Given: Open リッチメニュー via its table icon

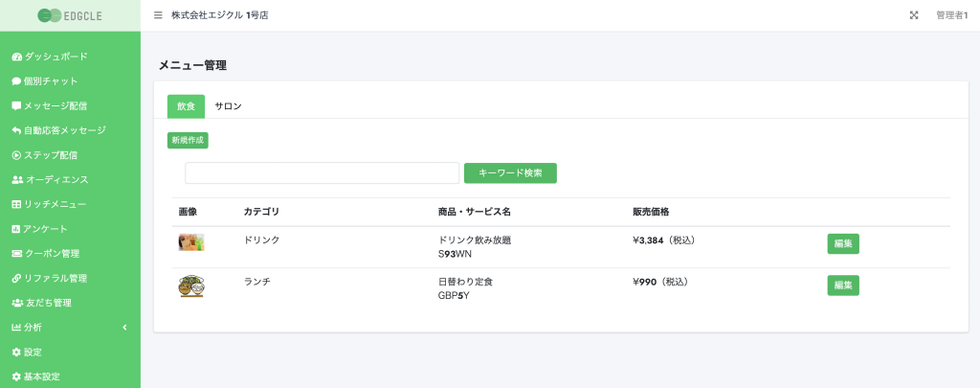Looking at the screenshot, I should point(17,205).
